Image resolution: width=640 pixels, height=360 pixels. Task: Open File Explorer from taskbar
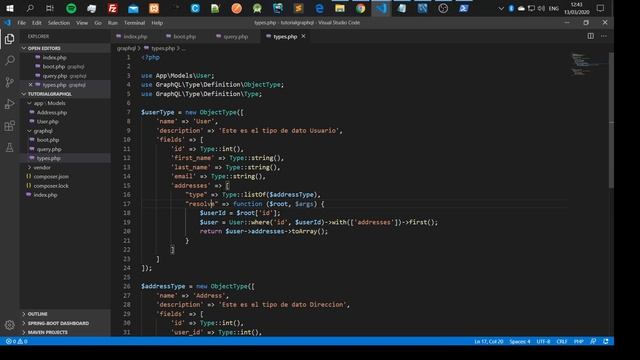pos(340,8)
